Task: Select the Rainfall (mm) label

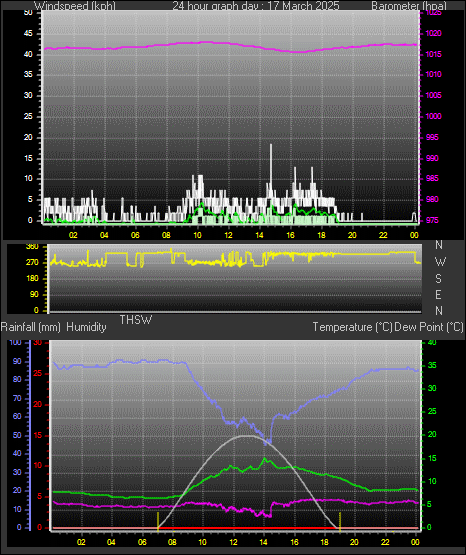Action: click(30, 327)
